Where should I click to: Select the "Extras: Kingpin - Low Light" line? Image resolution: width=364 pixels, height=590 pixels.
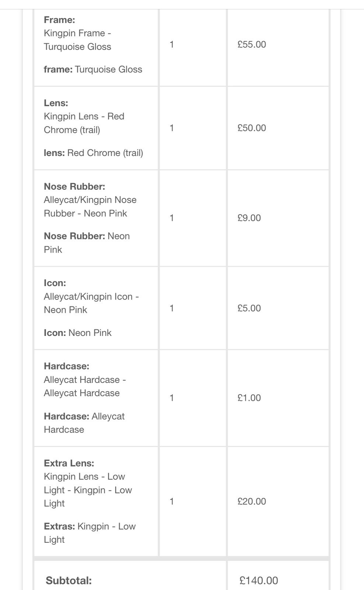click(x=90, y=532)
